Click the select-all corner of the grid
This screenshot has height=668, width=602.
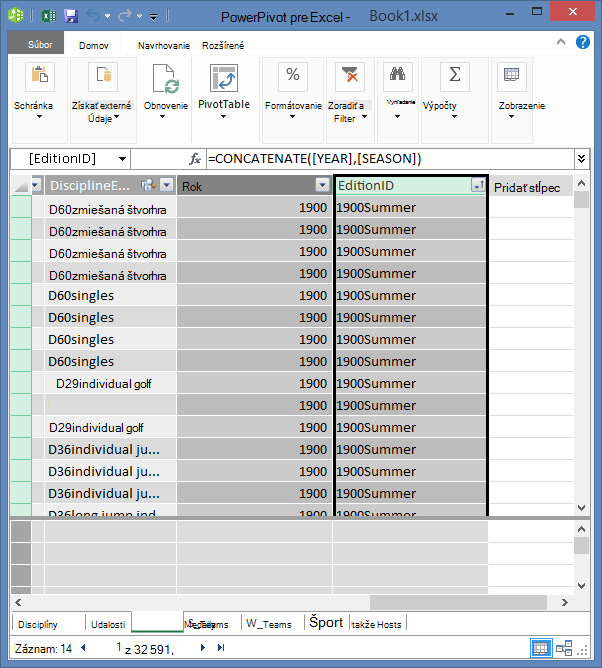click(x=20, y=185)
